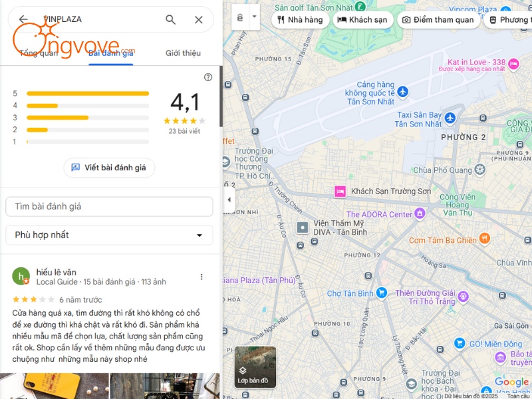Click the Vincom Plaza map label
532x399 pixels.
(x=473, y=9)
